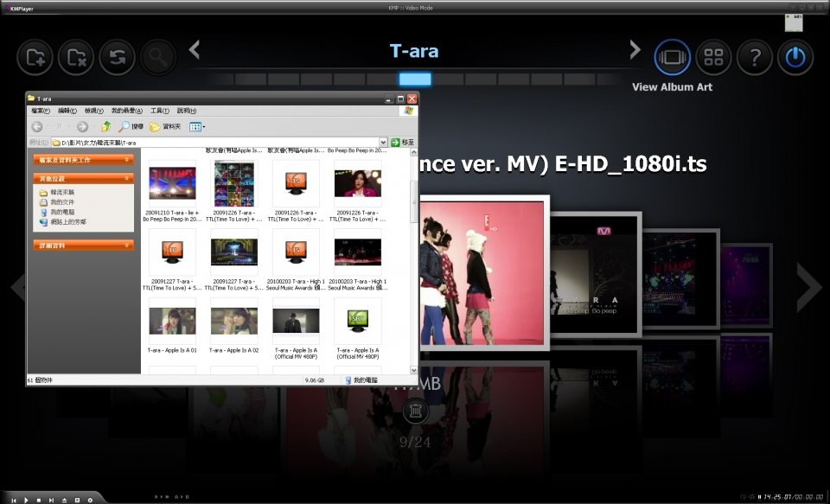830x504 pixels.
Task: Click the View Album Art icon
Action: click(x=673, y=57)
